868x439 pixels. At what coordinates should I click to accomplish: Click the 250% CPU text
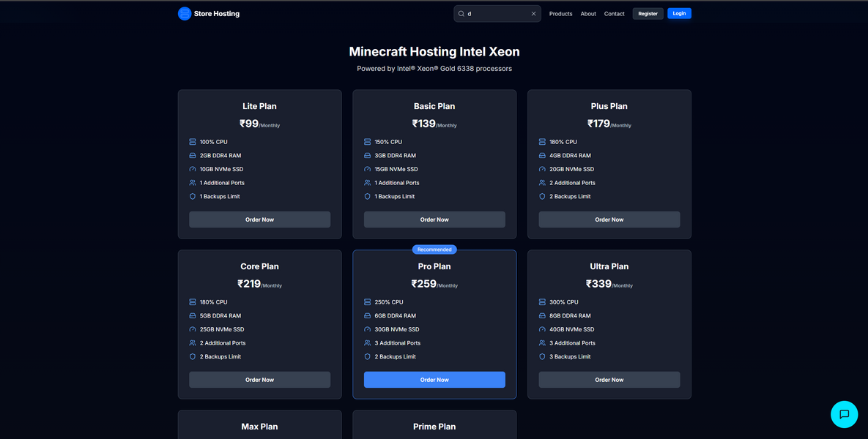coord(389,302)
